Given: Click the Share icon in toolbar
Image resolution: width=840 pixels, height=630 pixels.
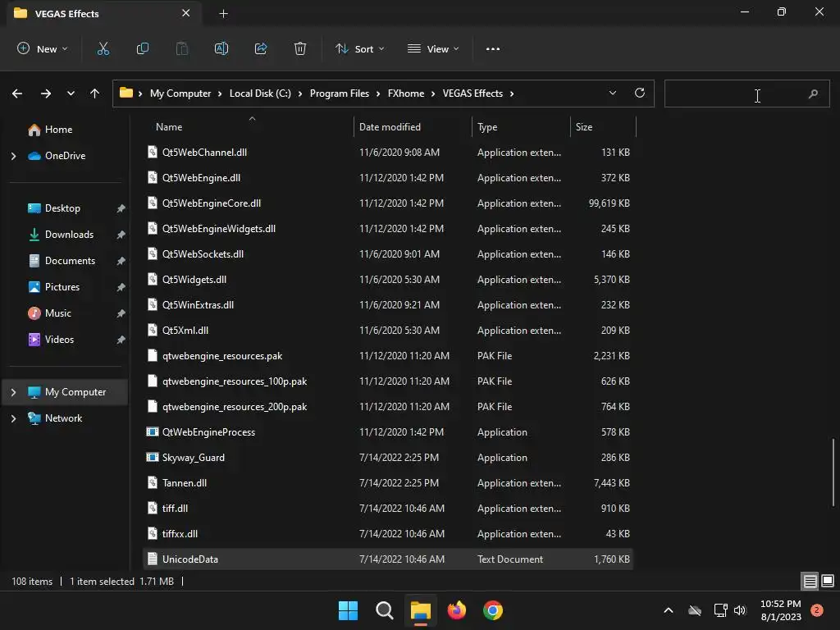Looking at the screenshot, I should pyautogui.click(x=261, y=48).
